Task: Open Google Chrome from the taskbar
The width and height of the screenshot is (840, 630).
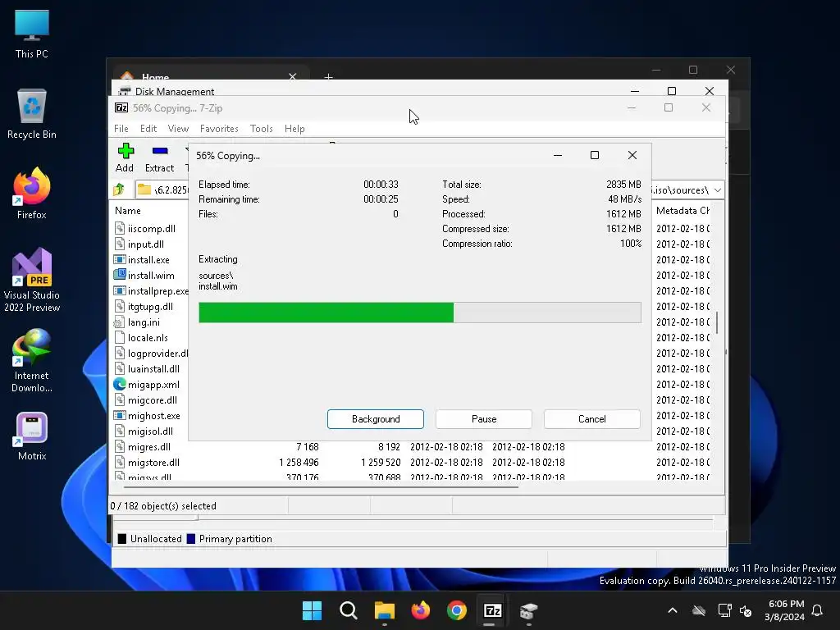Action: coord(456,610)
